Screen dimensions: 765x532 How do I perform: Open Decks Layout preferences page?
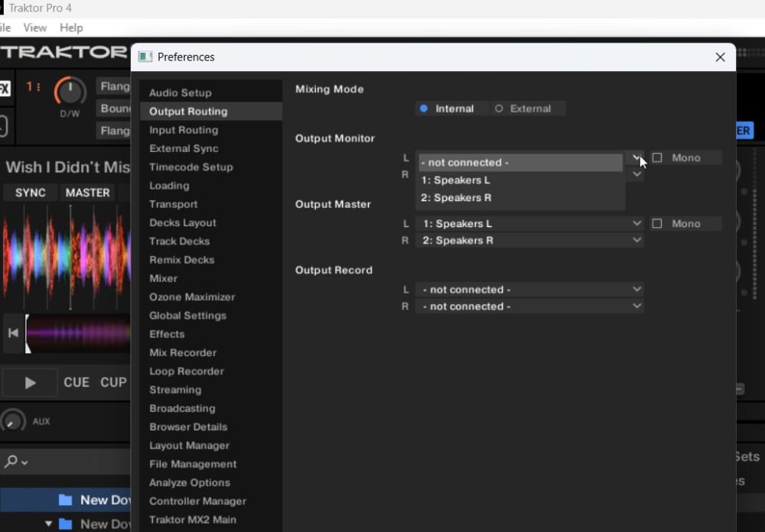[x=211, y=222]
